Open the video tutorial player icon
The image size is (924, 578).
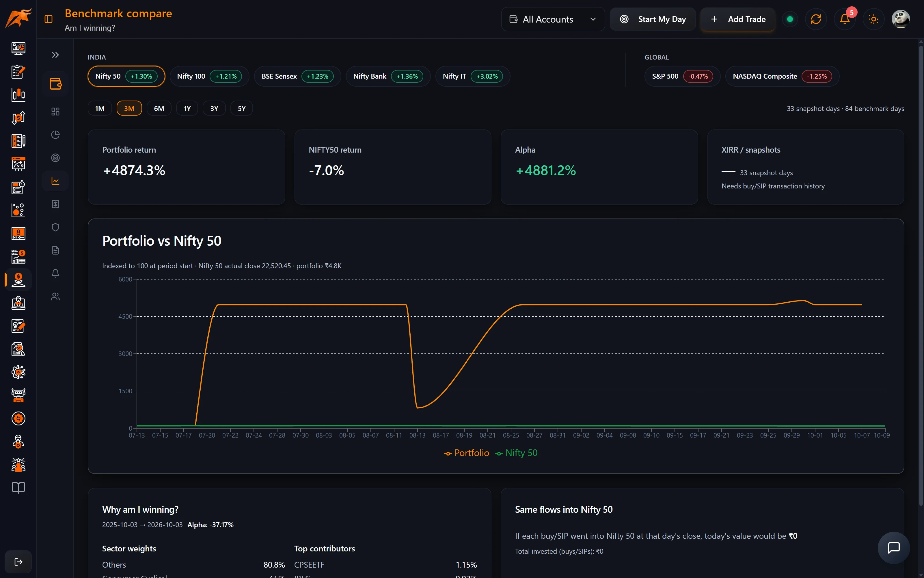(18, 234)
